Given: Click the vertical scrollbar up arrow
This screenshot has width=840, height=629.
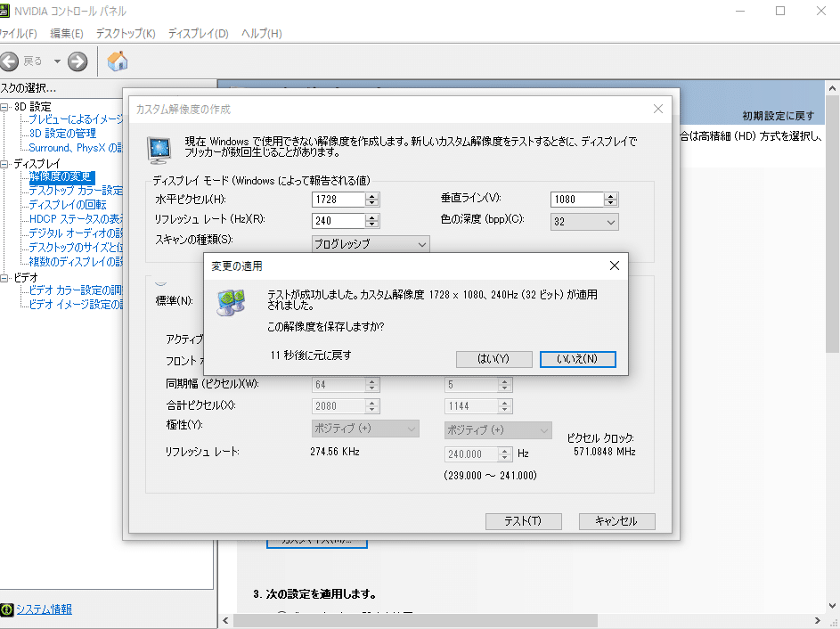Looking at the screenshot, I should click(x=832, y=88).
